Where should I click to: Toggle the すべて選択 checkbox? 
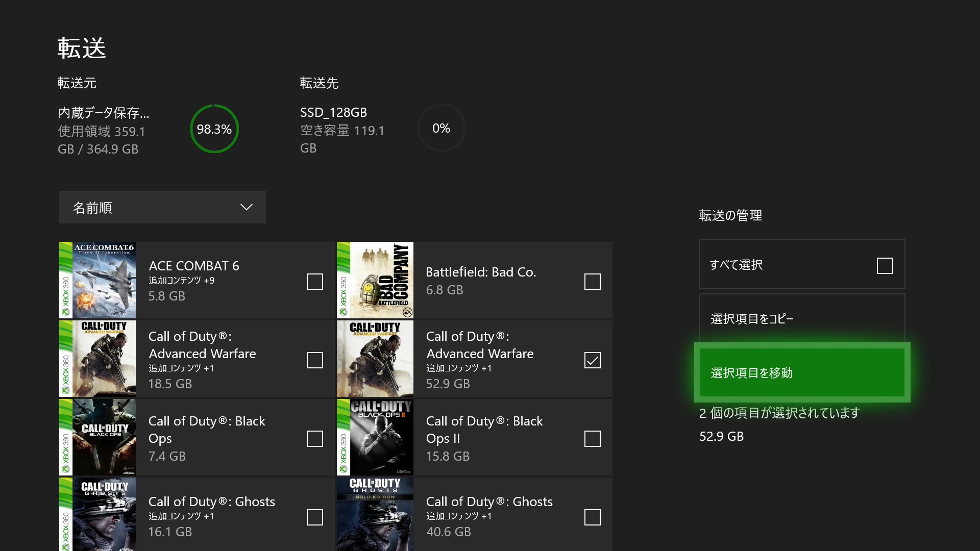pyautogui.click(x=885, y=266)
